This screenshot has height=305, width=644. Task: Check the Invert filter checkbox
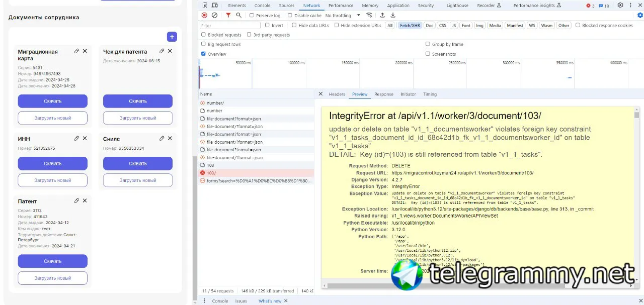click(x=268, y=25)
